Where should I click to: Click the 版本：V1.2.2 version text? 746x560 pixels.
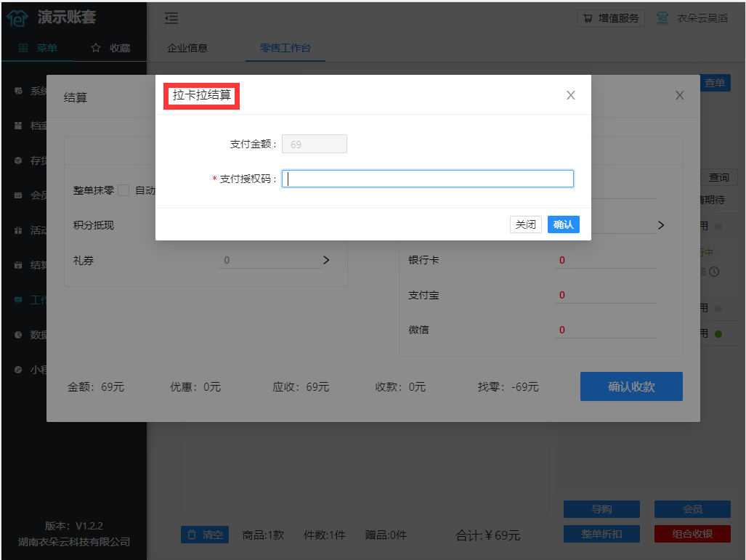74,526
